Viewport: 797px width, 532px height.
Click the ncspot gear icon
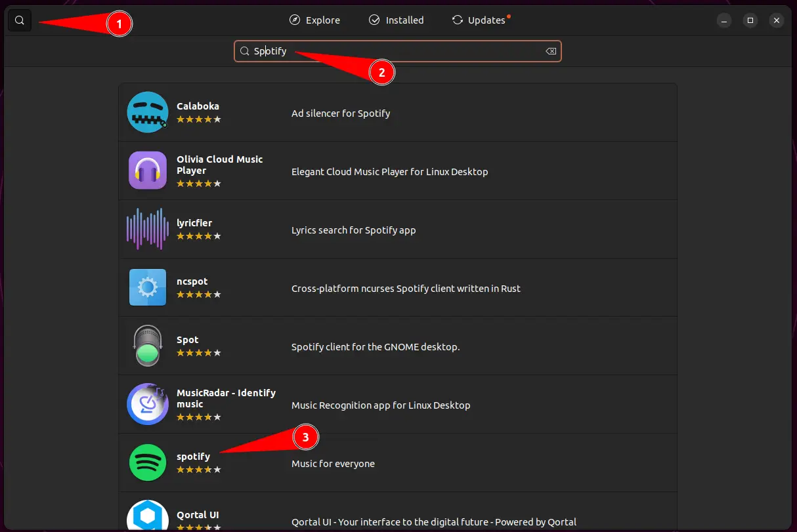(148, 287)
